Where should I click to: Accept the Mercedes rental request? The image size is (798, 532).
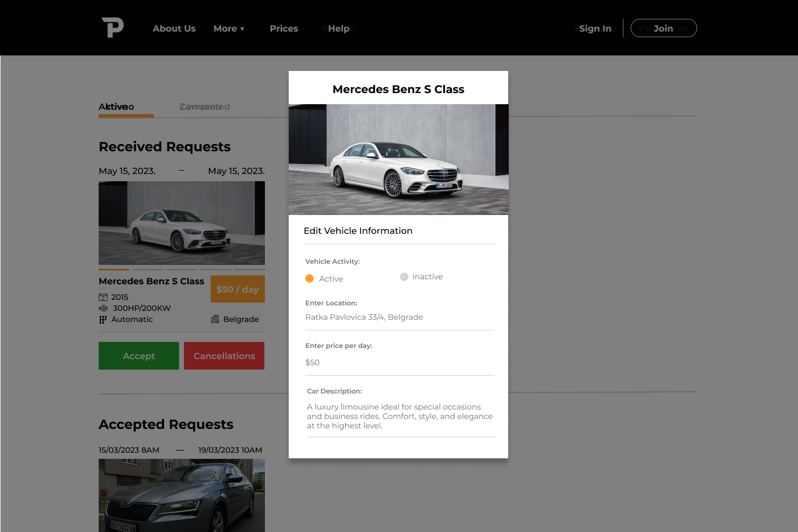[x=139, y=356]
